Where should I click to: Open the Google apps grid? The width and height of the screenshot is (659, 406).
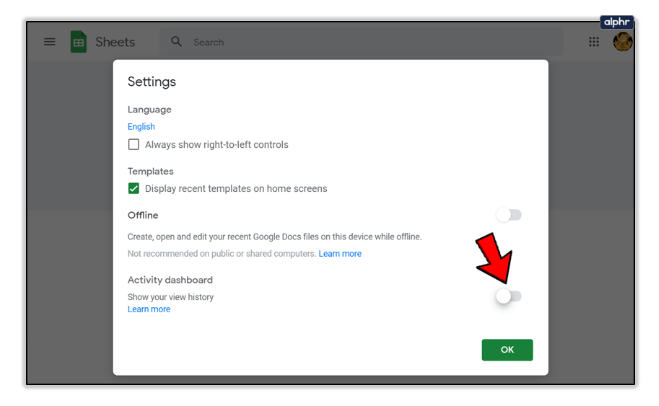pos(593,42)
